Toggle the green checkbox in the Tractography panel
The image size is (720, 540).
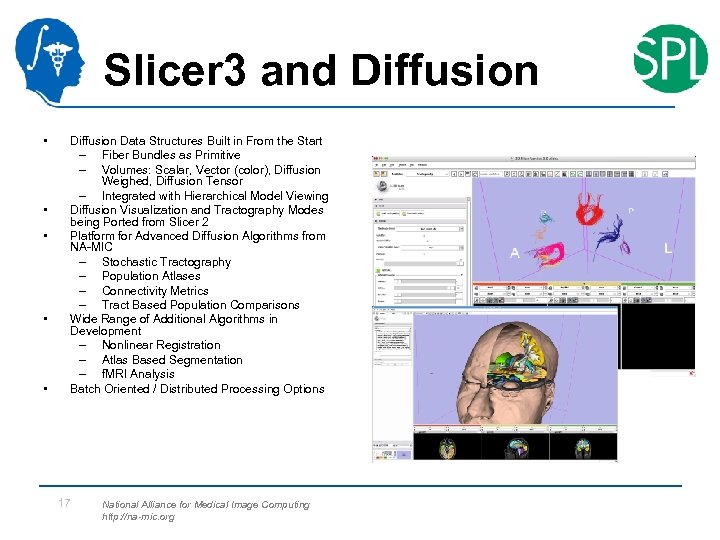pyautogui.click(x=377, y=270)
